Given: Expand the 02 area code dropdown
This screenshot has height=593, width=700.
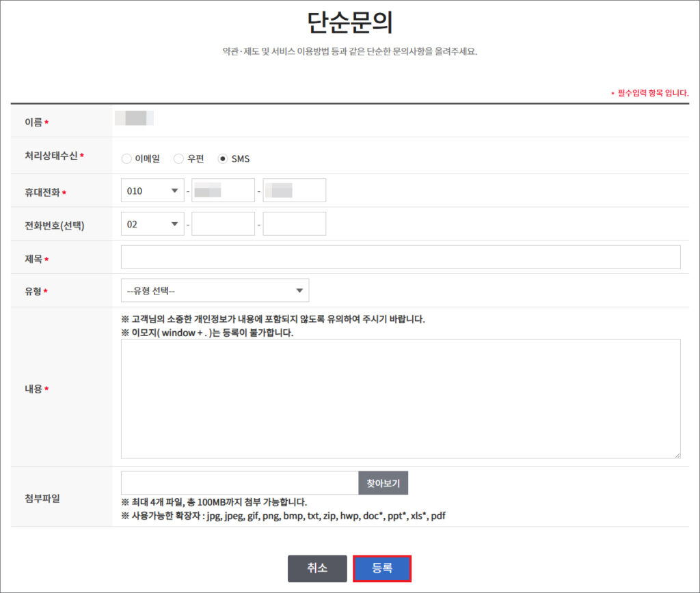Looking at the screenshot, I should pyautogui.click(x=152, y=224).
